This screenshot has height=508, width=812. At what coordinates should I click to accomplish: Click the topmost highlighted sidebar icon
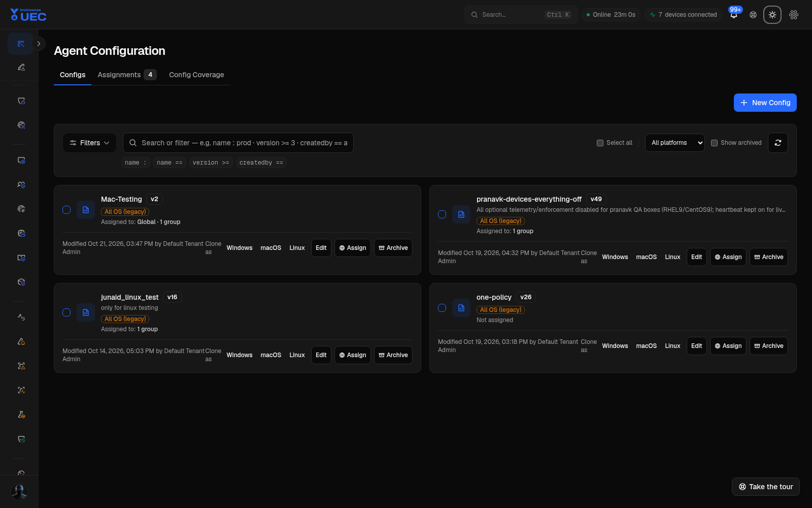coord(21,44)
